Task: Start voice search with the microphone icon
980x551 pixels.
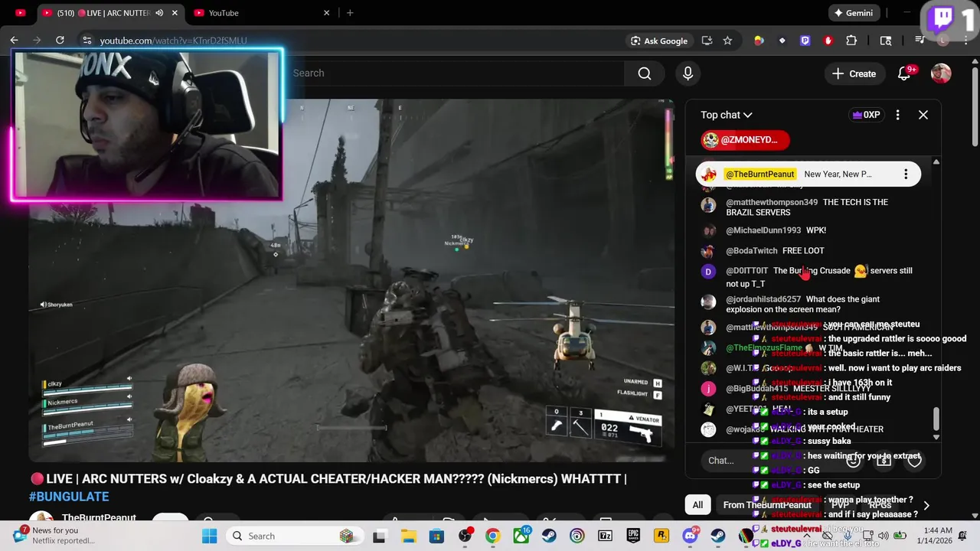Action: (x=688, y=73)
